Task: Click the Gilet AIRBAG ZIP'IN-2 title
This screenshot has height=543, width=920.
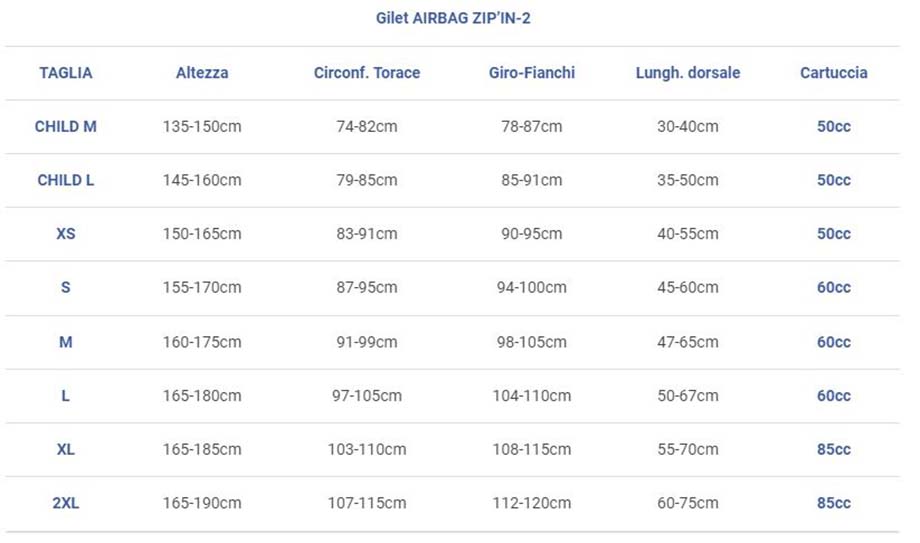Action: coord(453,18)
